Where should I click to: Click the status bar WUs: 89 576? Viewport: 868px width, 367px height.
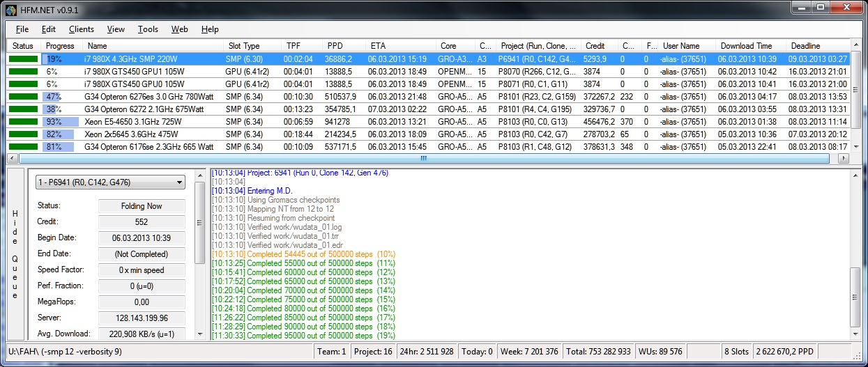click(660, 352)
